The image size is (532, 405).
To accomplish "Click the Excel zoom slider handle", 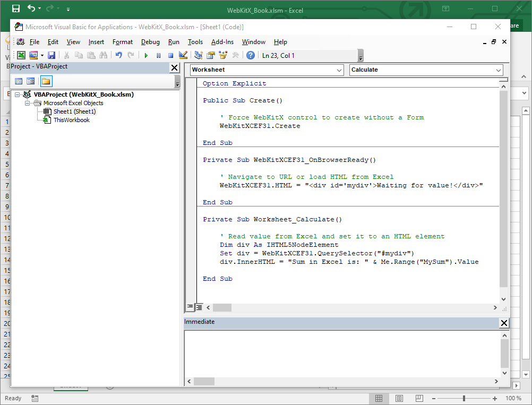I will pos(464,399).
